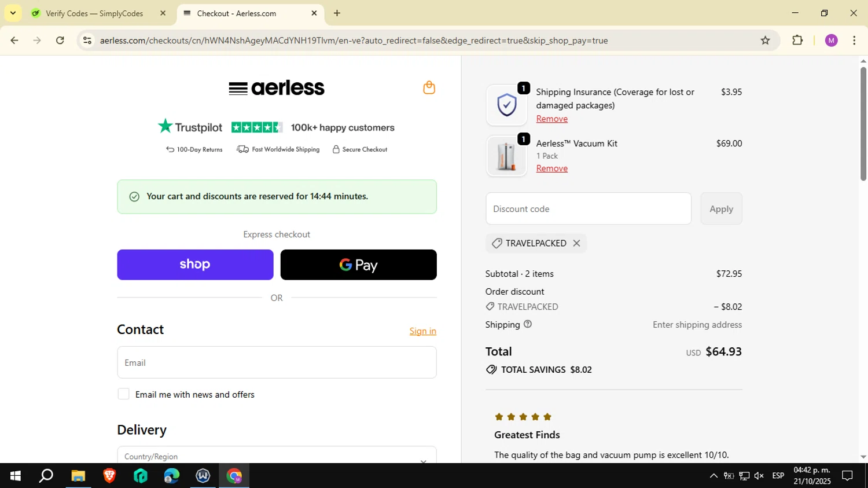The image size is (868, 488).
Task: Click the 100-Day Returns text
Action: click(x=200, y=149)
